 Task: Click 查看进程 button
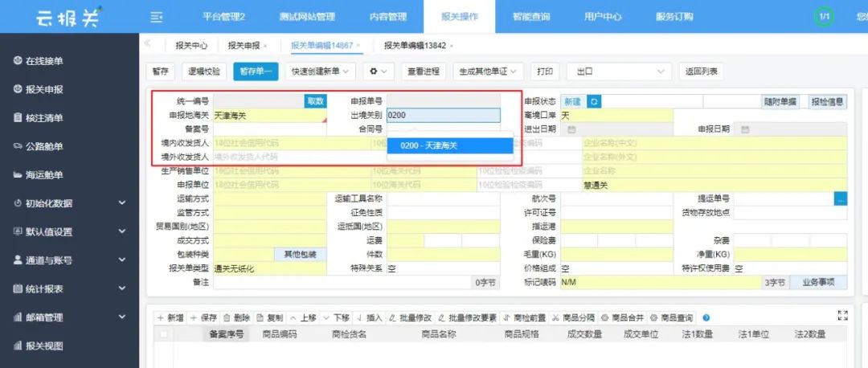click(424, 72)
